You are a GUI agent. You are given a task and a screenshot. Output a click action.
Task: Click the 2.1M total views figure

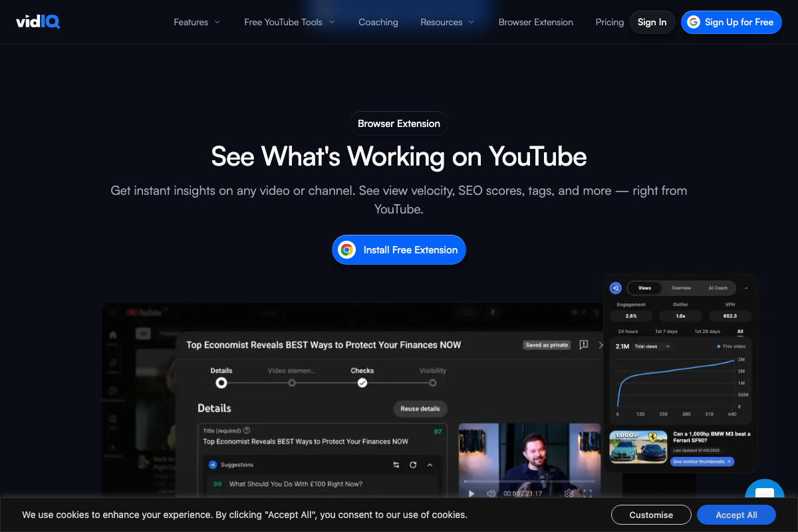click(x=622, y=346)
